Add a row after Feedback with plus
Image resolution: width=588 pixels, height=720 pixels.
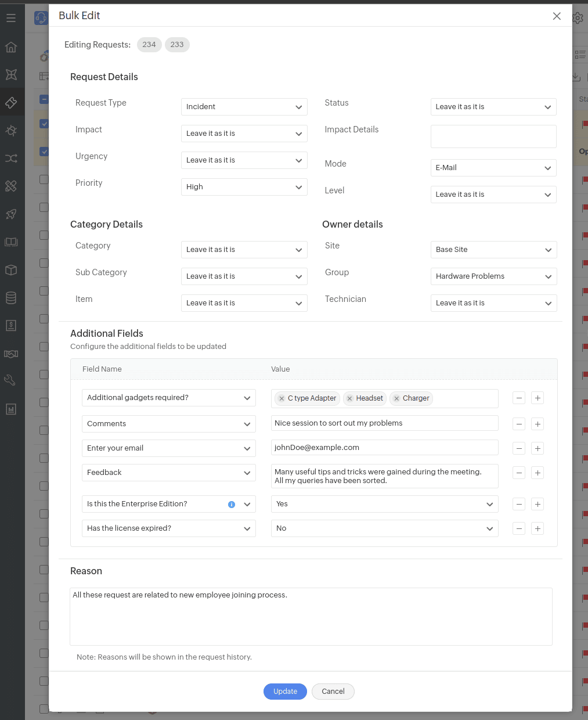tap(538, 473)
